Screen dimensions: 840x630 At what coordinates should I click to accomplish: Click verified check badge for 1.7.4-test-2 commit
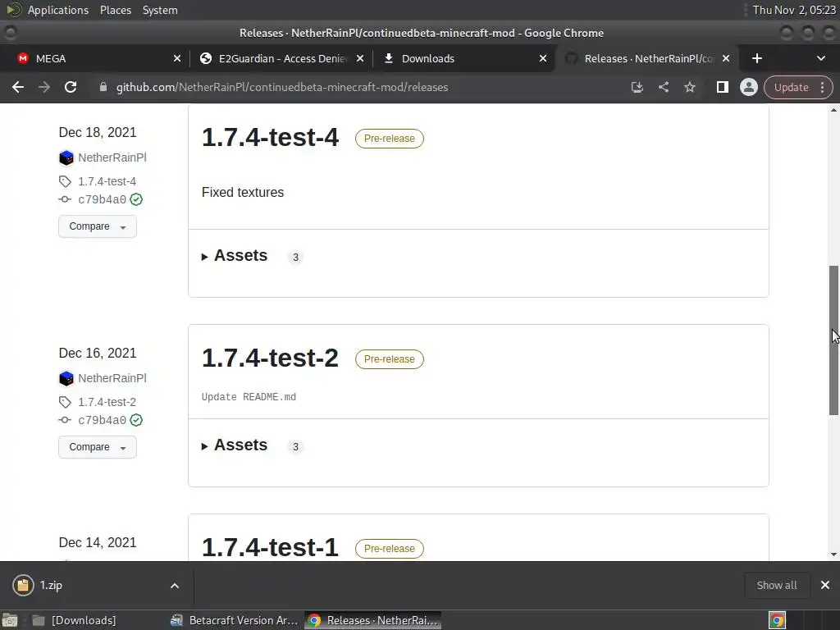(x=136, y=420)
